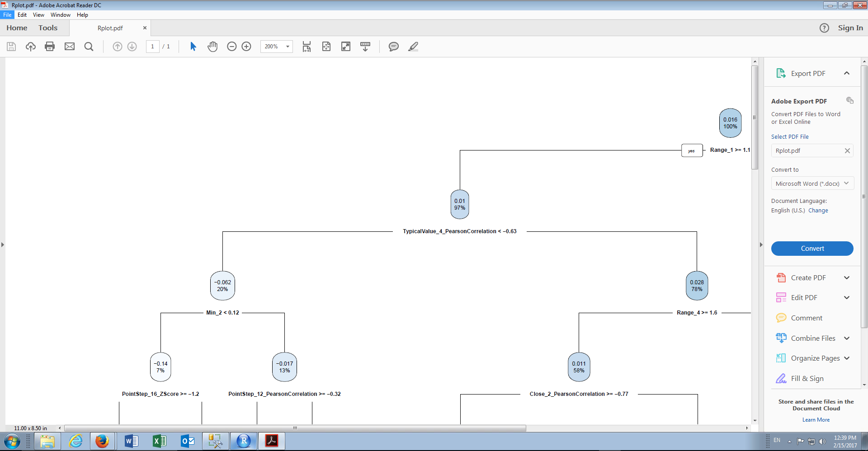
Task: Collapse the Export PDF section
Action: pos(847,73)
